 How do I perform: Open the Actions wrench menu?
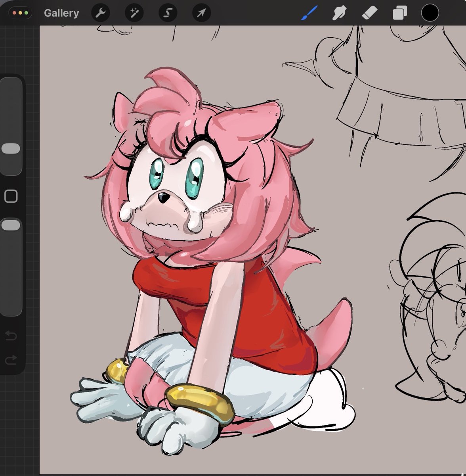click(100, 13)
